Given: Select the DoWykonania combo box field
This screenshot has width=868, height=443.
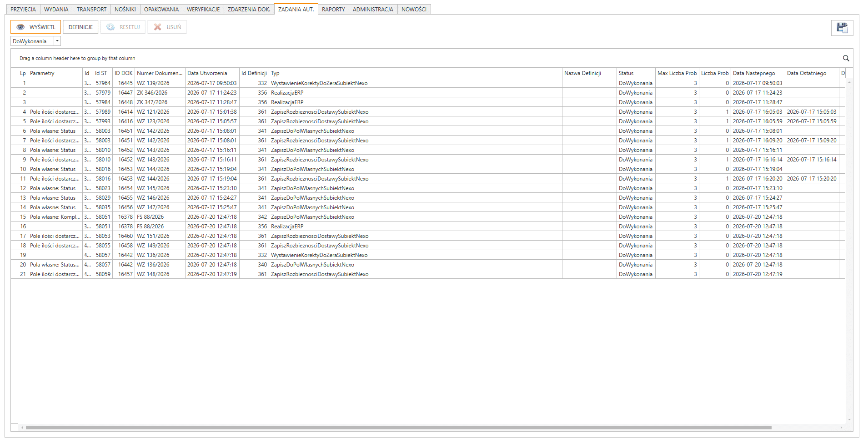Looking at the screenshot, I should point(35,41).
